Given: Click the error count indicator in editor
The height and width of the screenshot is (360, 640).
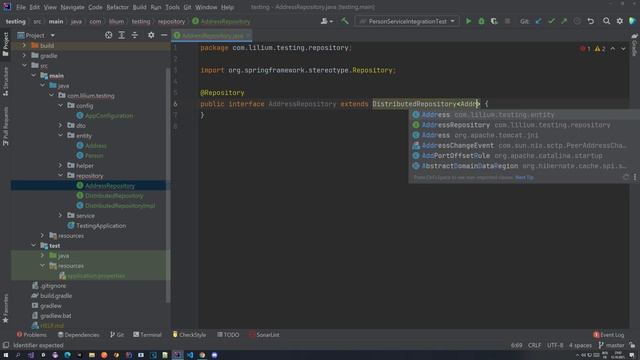Looking at the screenshot, I should (x=585, y=49).
